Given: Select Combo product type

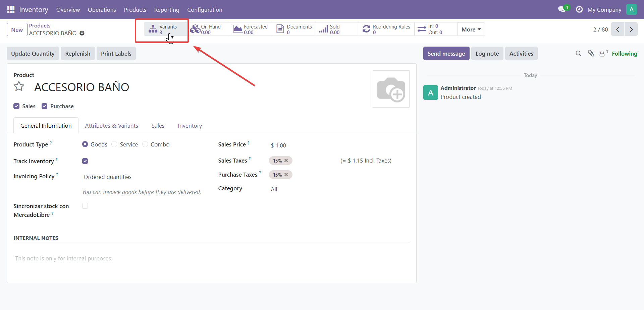Looking at the screenshot, I should click(x=145, y=144).
